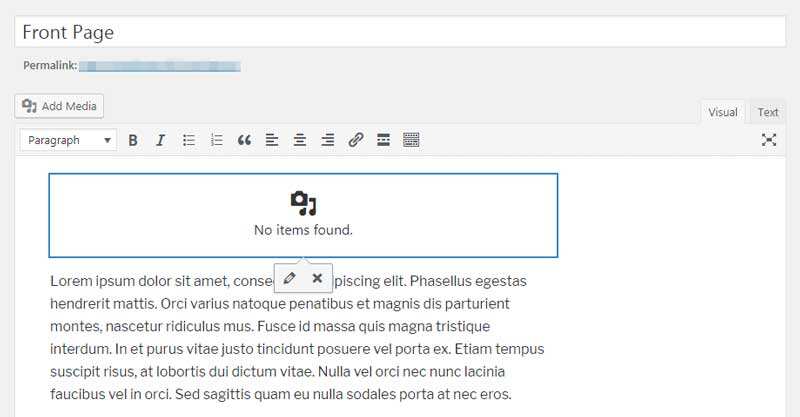Select the empty media gallery block
Screen dimensions: 800x417
[303, 215]
